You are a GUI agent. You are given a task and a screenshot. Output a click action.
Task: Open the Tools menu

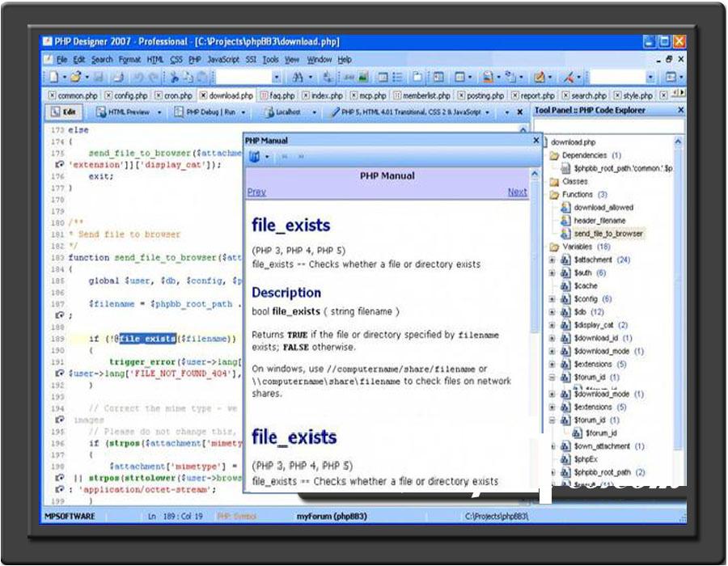click(271, 59)
